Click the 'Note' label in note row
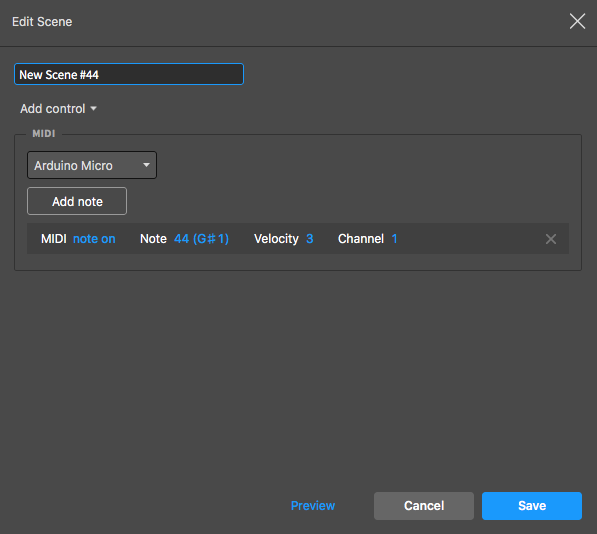 pyautogui.click(x=153, y=239)
